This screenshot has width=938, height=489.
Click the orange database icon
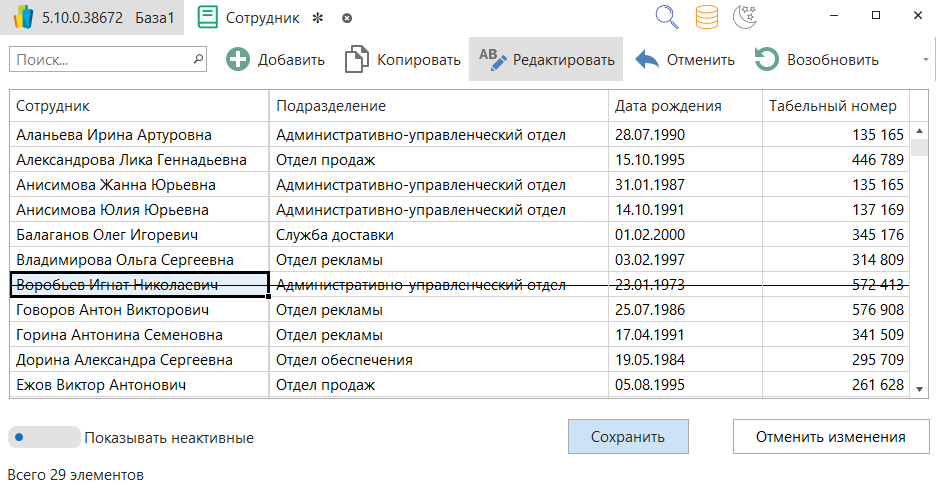click(707, 17)
